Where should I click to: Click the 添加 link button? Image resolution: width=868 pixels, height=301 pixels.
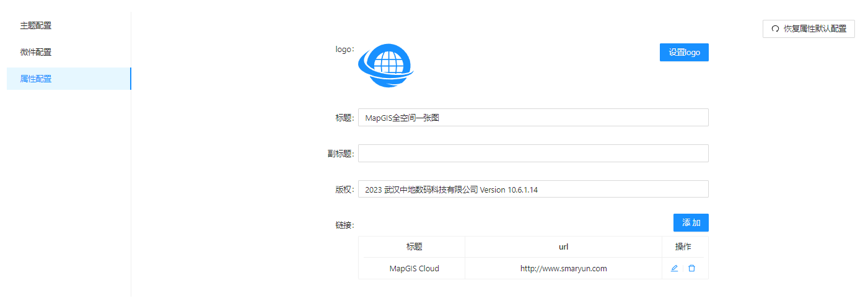click(x=691, y=223)
